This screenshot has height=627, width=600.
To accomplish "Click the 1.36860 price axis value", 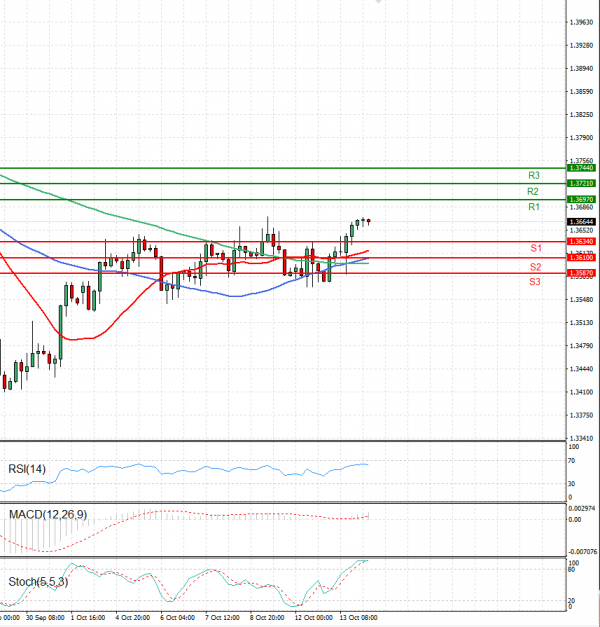I will 581,207.
